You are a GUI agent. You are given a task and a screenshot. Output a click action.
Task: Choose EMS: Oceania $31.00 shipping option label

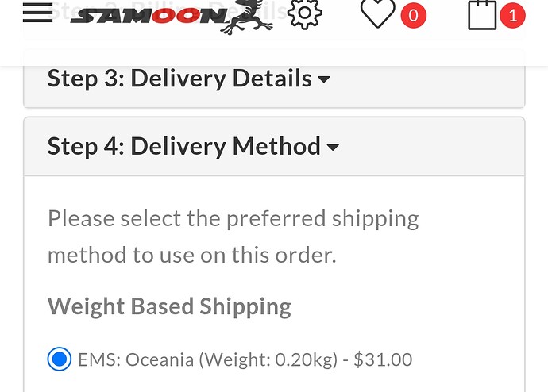point(245,359)
